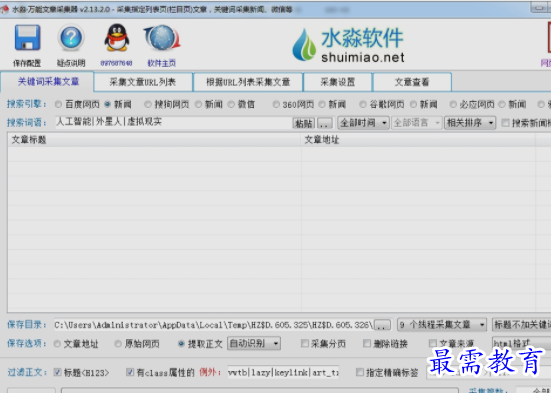Open the 根据URL列表采集文章 tab
551x393 pixels.
(x=248, y=82)
